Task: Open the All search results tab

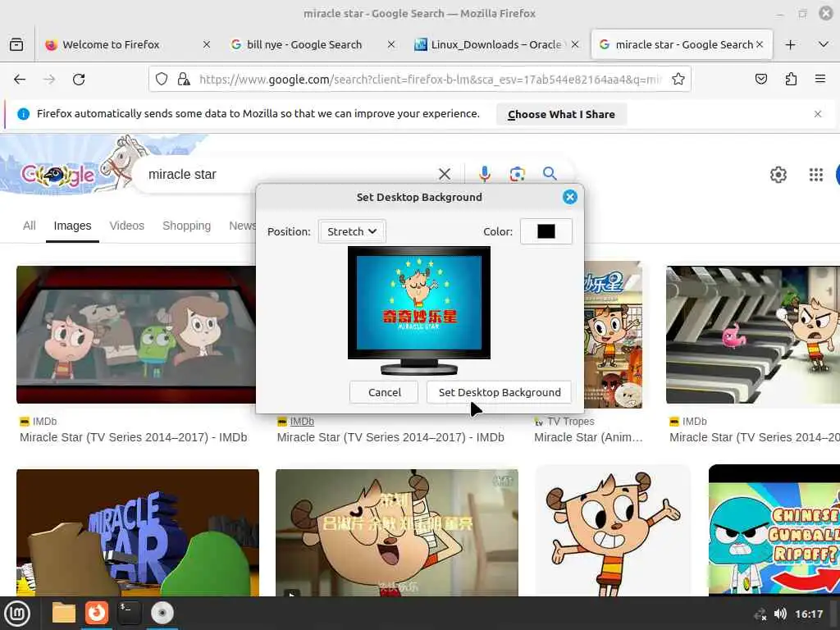Action: pos(30,226)
